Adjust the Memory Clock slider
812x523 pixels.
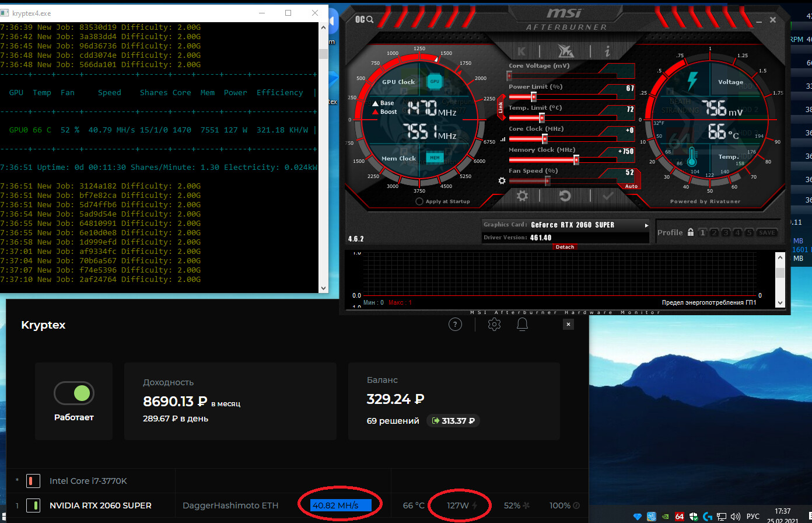(563, 159)
